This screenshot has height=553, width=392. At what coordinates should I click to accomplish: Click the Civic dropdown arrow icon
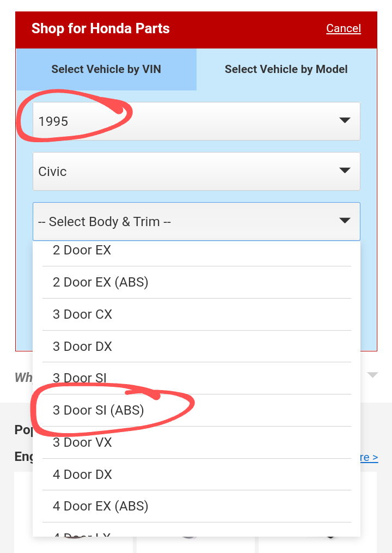coord(345,171)
